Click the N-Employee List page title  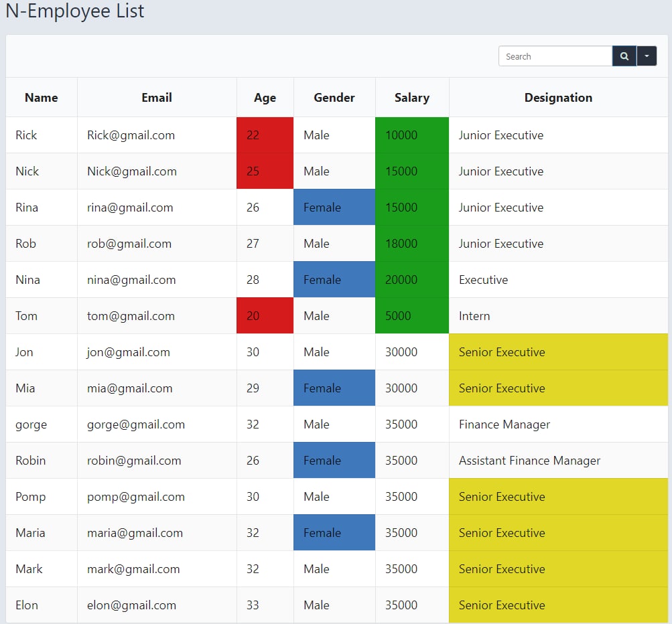point(74,11)
